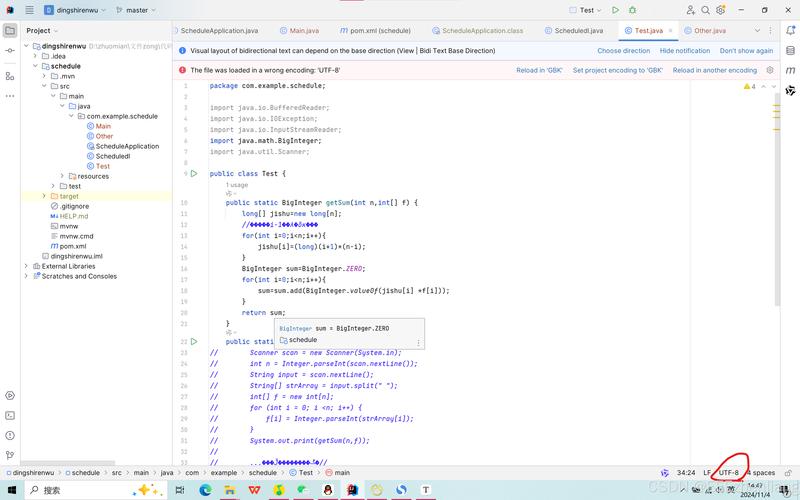800x500 pixels.
Task: Open the master branch dropdown
Action: coord(136,10)
